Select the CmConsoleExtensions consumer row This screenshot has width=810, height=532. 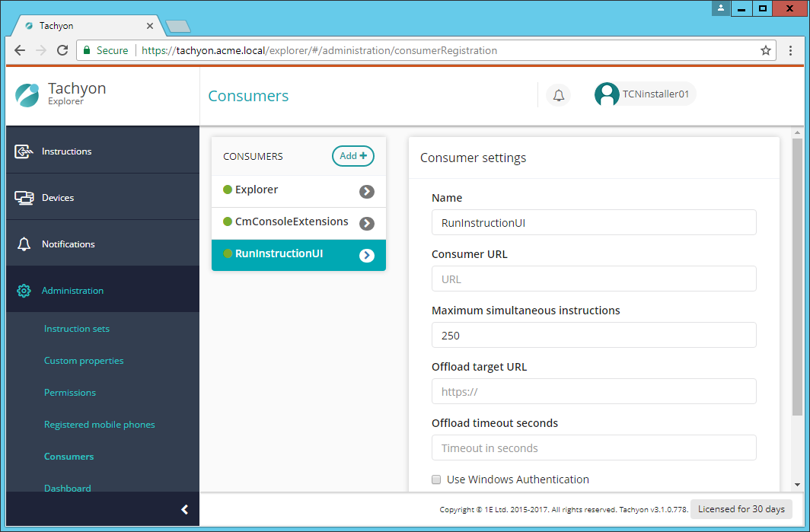point(298,223)
